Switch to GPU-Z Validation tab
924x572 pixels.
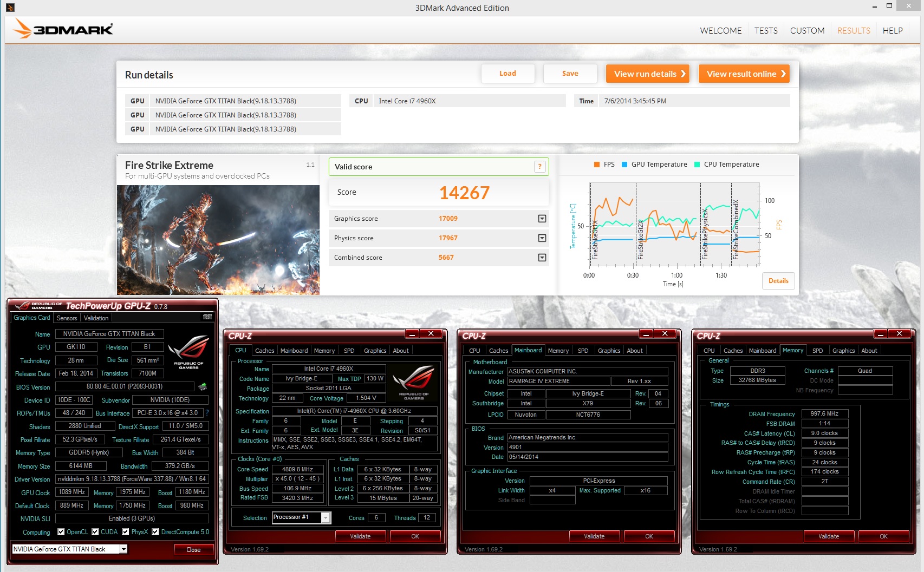pos(96,318)
